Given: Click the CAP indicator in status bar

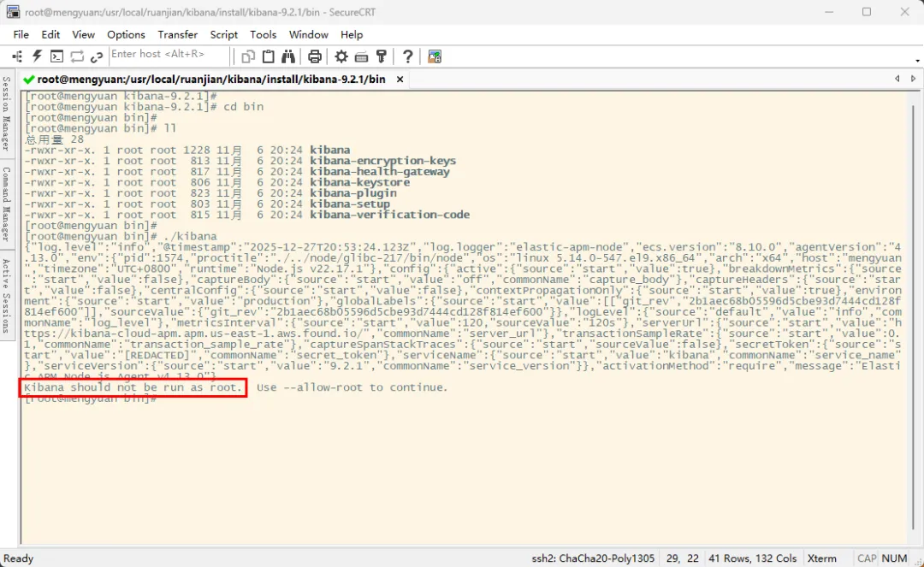Looking at the screenshot, I should [867, 558].
